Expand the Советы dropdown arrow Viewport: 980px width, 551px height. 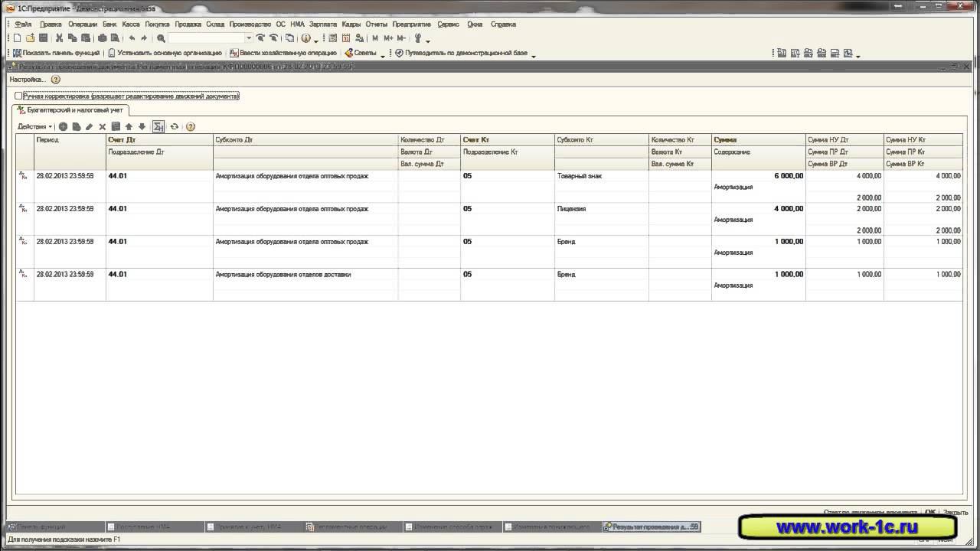click(x=382, y=55)
